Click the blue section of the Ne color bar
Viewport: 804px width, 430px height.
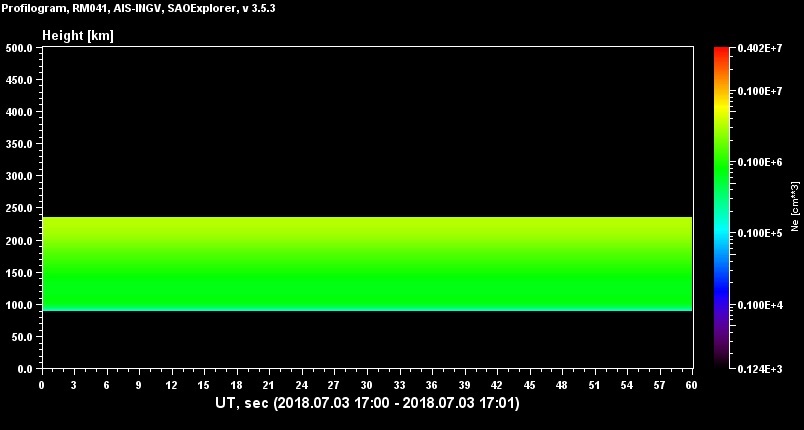[720, 285]
